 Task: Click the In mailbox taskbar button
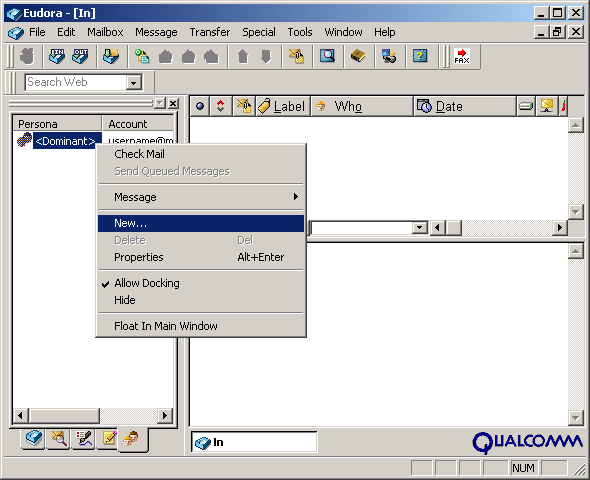(254, 442)
